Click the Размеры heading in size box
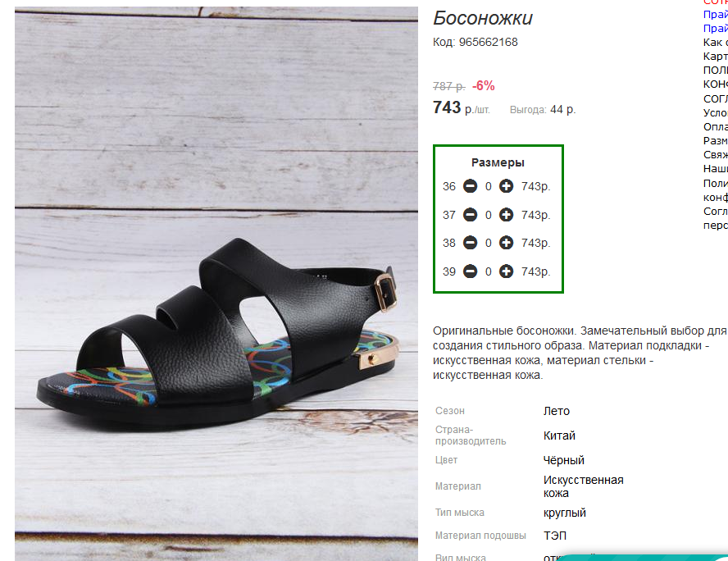 498,162
